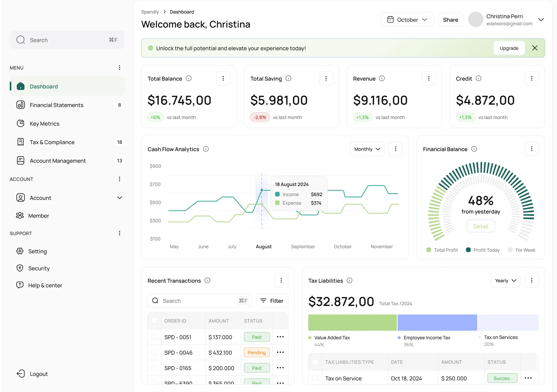Click the Security shield icon

(x=20, y=268)
